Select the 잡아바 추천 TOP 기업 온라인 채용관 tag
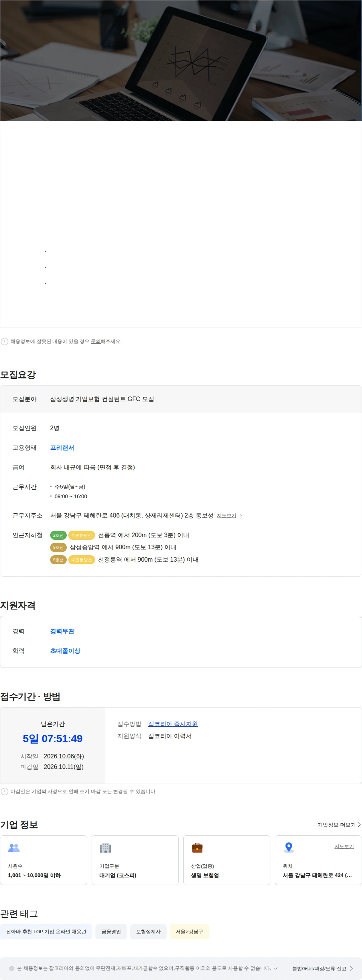This screenshot has height=980, width=362. [x=46, y=932]
